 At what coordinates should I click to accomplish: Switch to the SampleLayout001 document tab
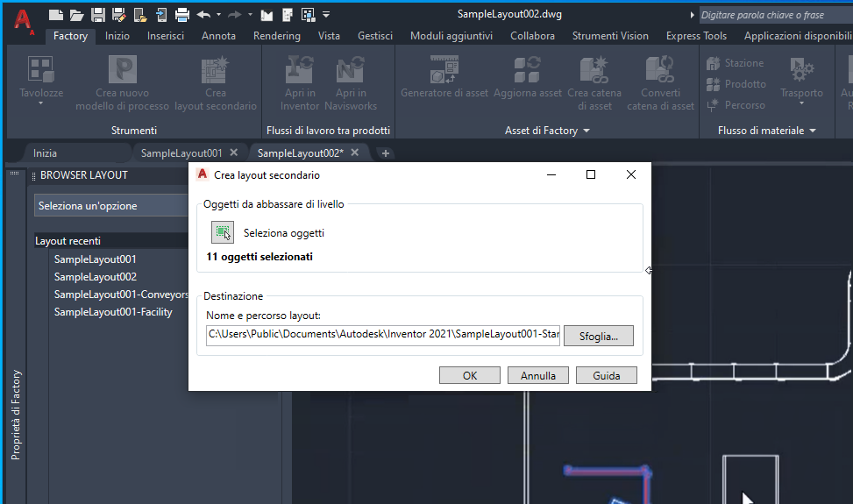pos(181,153)
